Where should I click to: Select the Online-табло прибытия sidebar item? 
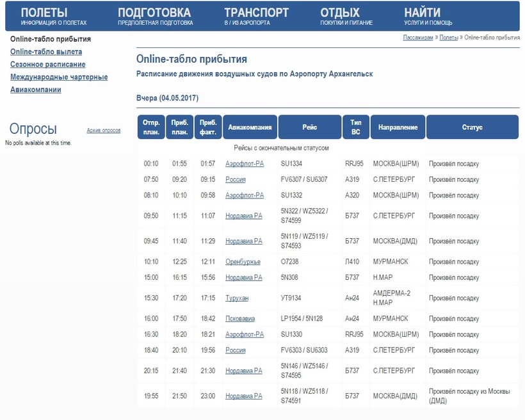click(50, 39)
